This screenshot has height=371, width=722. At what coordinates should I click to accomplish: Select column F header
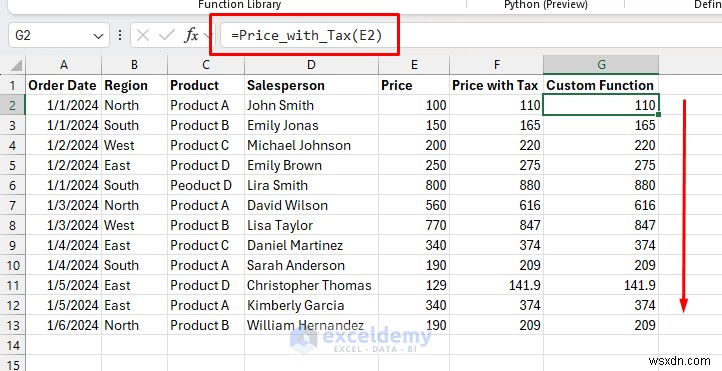(x=496, y=65)
